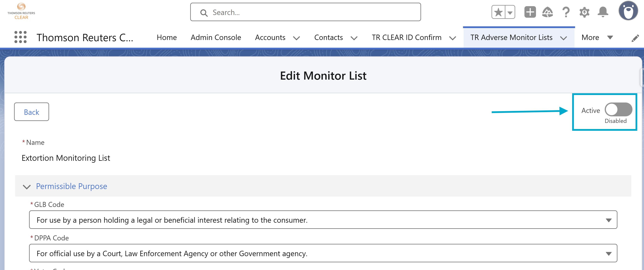
Task: Click the Thomson Reuters CLEAR logo
Action: pyautogui.click(x=21, y=11)
